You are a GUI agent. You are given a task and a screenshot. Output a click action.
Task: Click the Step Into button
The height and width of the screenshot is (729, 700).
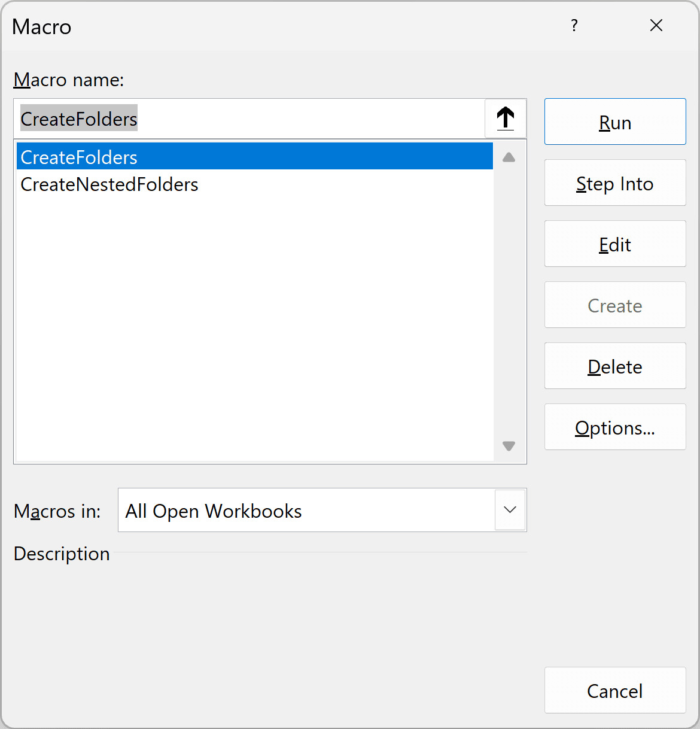pyautogui.click(x=614, y=183)
